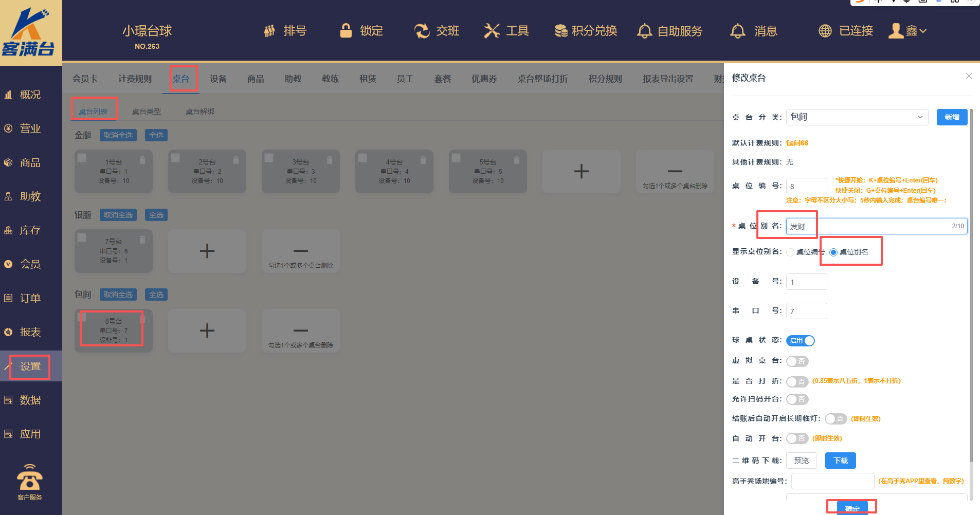Click the 积分兑换 coins icon

click(561, 31)
